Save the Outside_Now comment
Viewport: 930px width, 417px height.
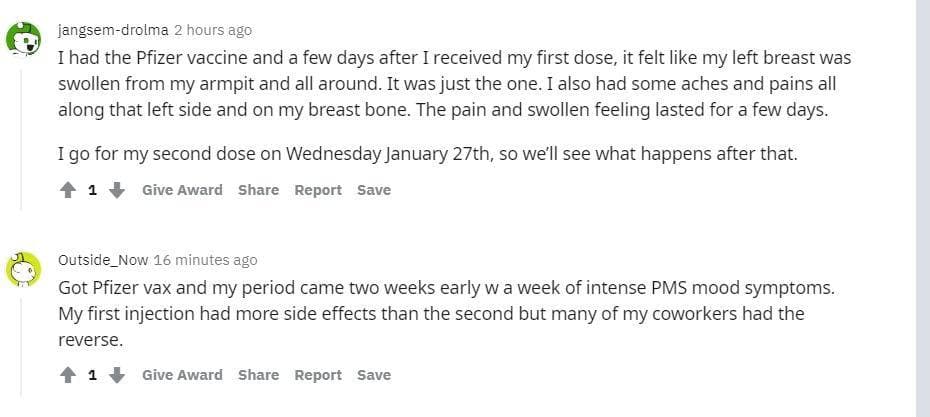coord(374,375)
